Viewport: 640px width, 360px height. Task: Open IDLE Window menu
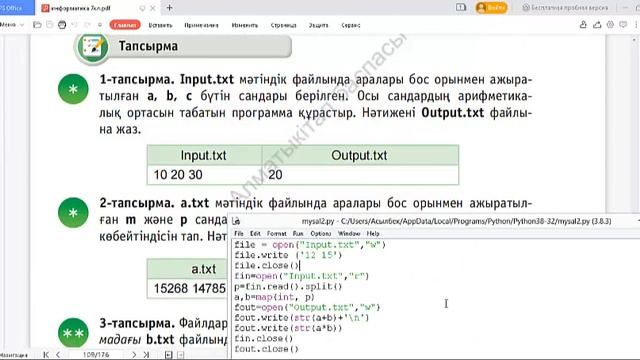click(349, 233)
